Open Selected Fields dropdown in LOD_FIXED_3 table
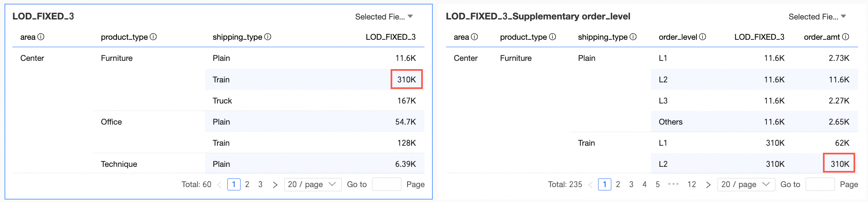868x202 pixels. tap(384, 17)
